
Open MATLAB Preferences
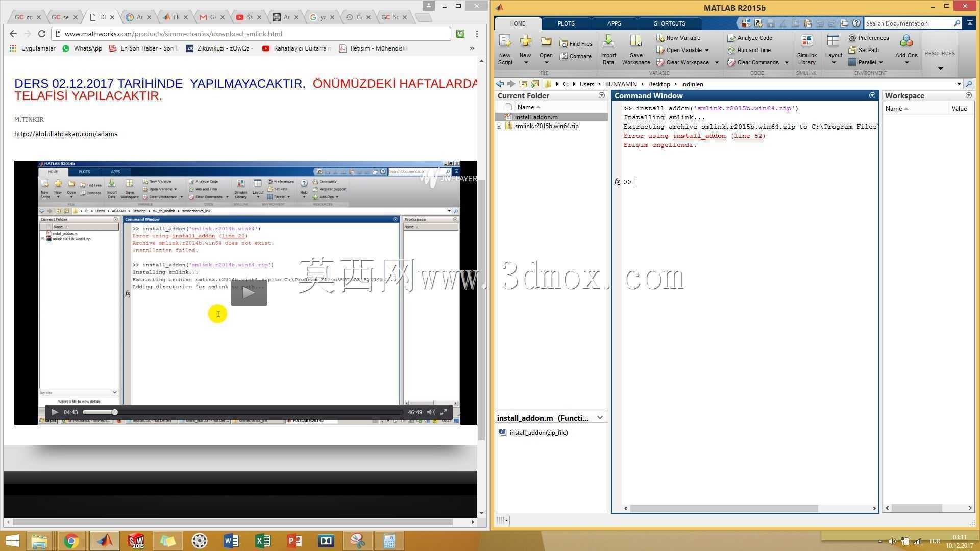869,38
